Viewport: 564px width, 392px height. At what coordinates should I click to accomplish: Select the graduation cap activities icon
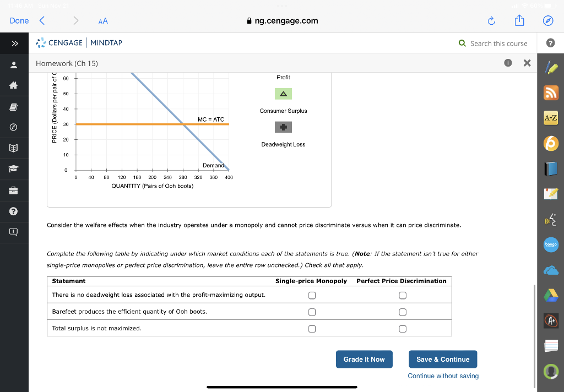pyautogui.click(x=14, y=167)
